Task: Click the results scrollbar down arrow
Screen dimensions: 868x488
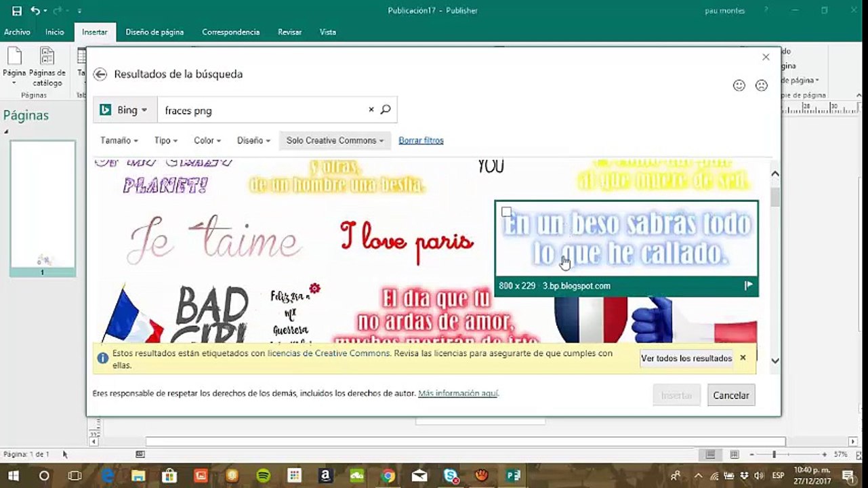Action: click(775, 361)
